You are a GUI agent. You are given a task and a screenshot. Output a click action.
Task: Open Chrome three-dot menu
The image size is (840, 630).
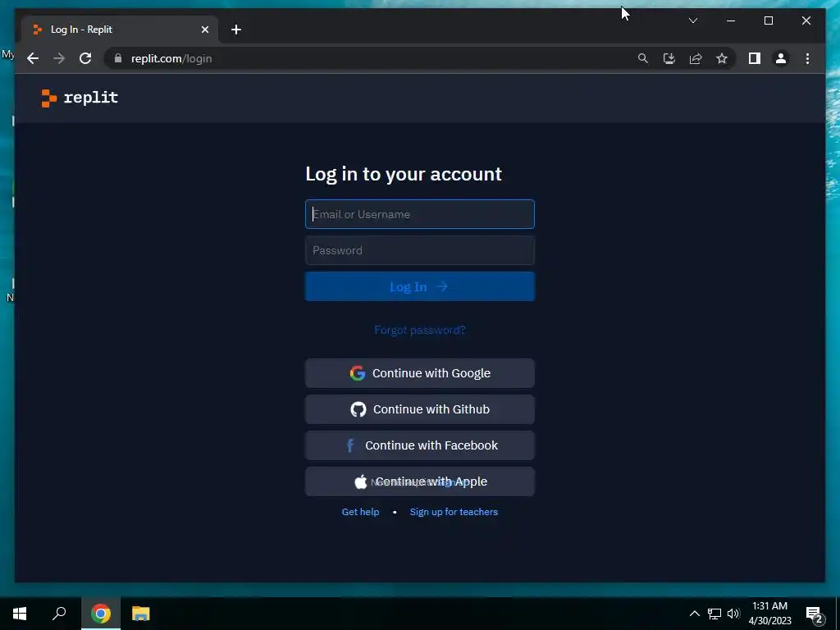[x=807, y=58]
